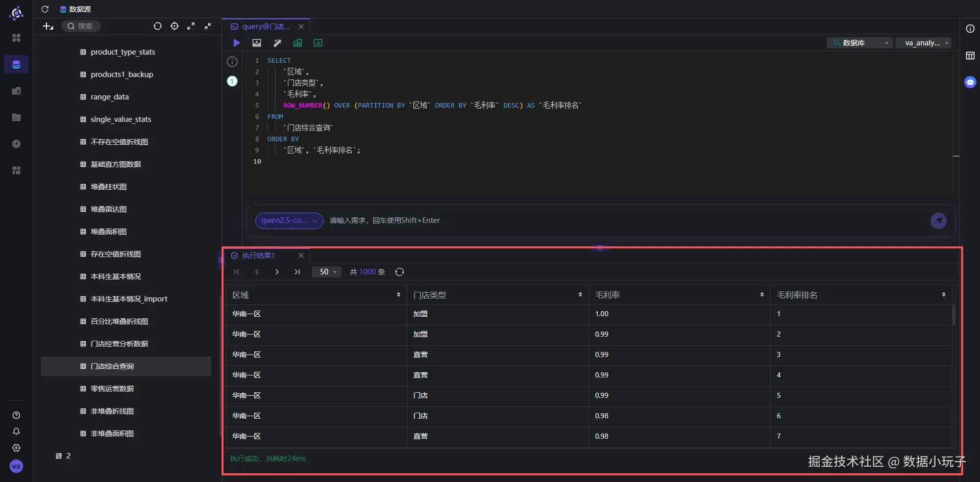Sort by 毛利率 column sort arrows

pyautogui.click(x=762, y=295)
